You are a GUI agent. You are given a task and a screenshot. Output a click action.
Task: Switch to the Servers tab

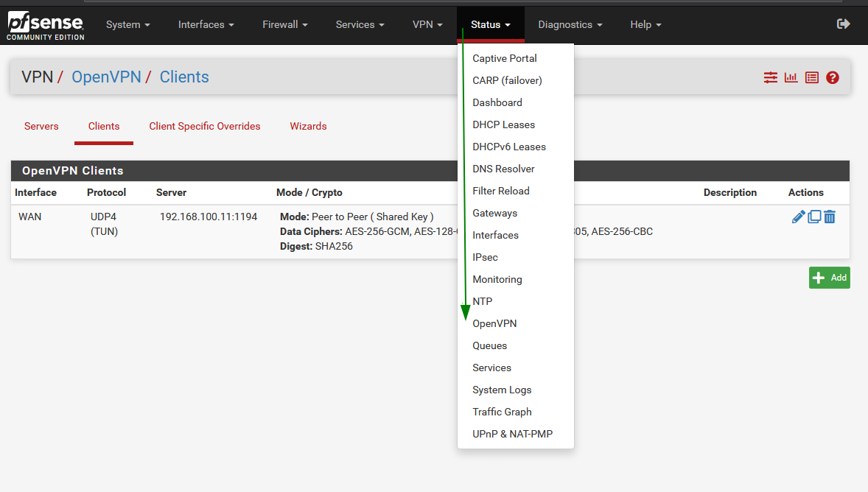[41, 126]
